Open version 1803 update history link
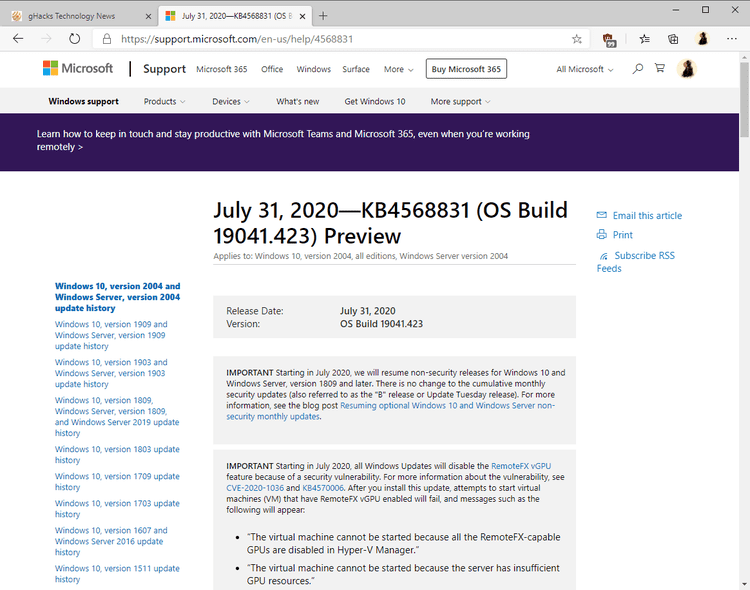750x590 pixels. coord(117,455)
